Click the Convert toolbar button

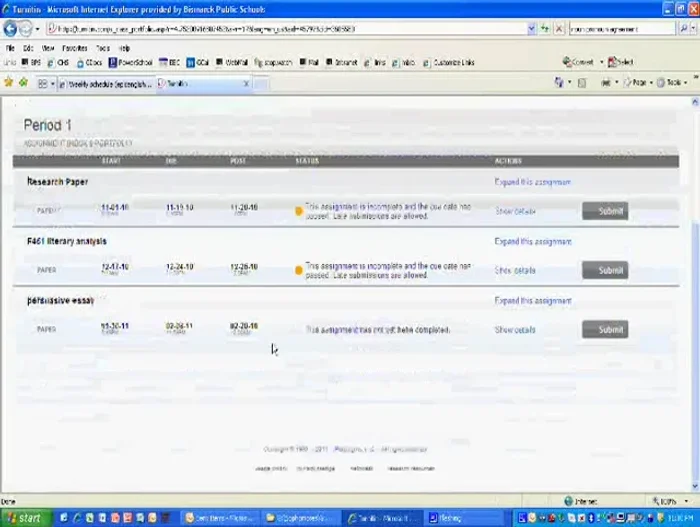578,62
